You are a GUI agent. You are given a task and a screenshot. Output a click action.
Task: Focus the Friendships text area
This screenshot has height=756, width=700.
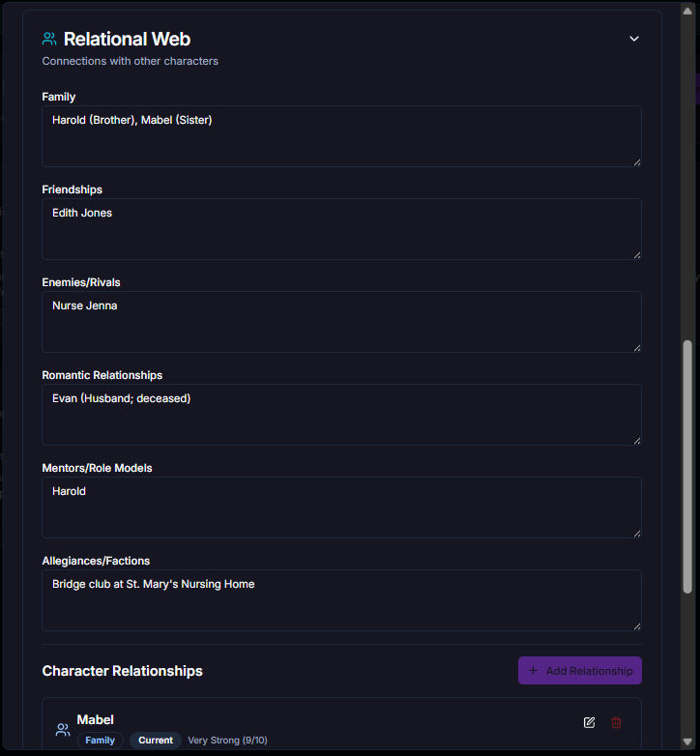341,229
